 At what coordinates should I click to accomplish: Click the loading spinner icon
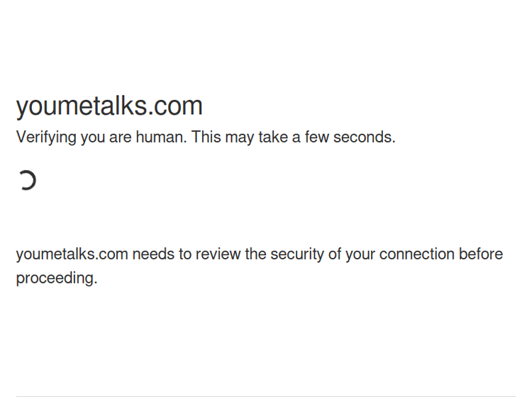click(27, 181)
